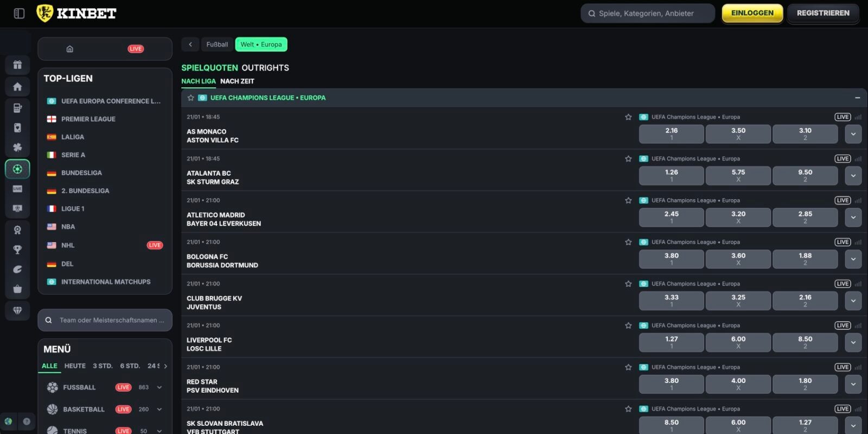
Task: Select the Heute time filter tab
Action: coord(75,366)
